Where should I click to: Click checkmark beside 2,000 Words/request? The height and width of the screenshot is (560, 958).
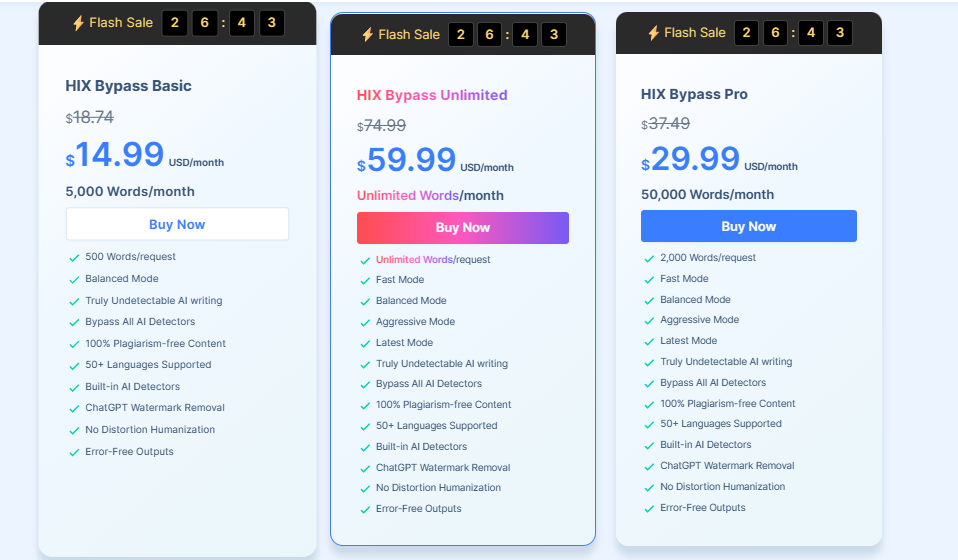click(x=649, y=258)
